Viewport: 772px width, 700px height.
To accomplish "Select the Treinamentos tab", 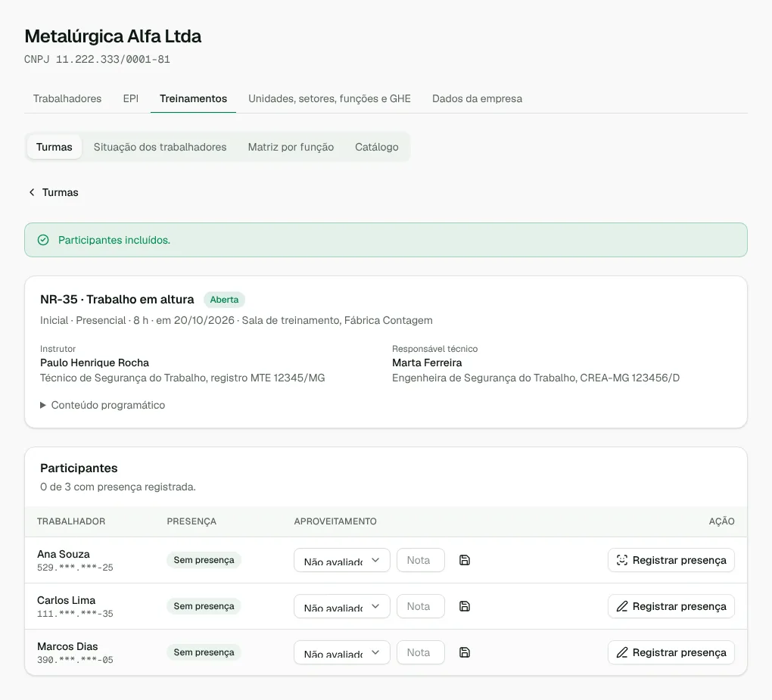I will tap(194, 98).
